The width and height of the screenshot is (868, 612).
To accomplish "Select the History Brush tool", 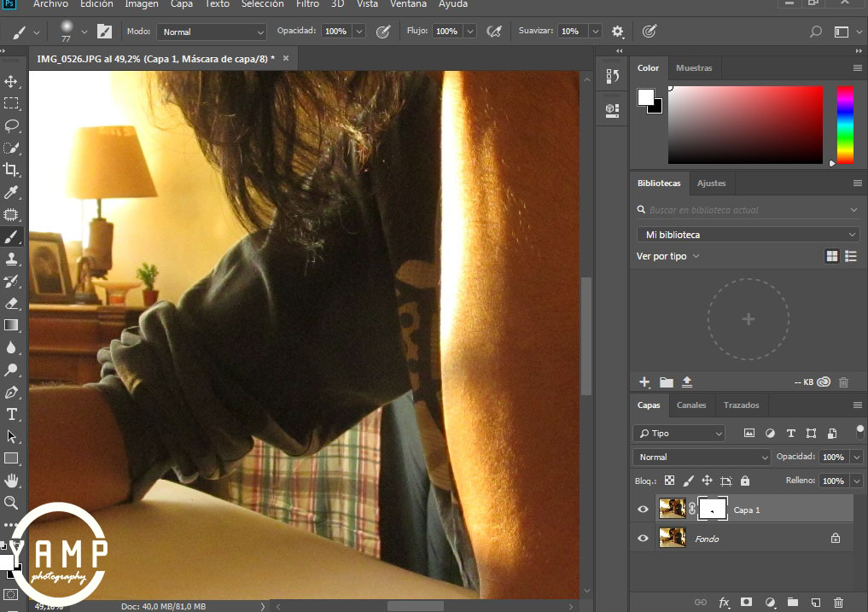I will (x=11, y=281).
